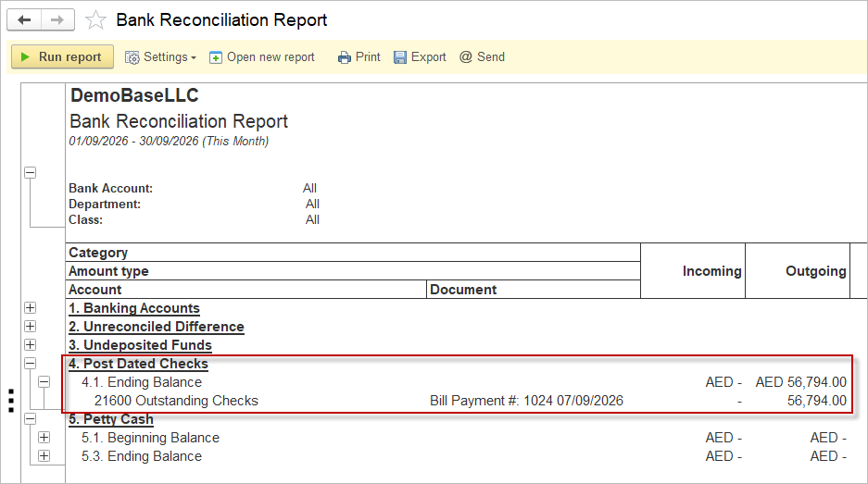868x484 pixels.
Task: Open the Petty Cash category link
Action: pos(111,419)
